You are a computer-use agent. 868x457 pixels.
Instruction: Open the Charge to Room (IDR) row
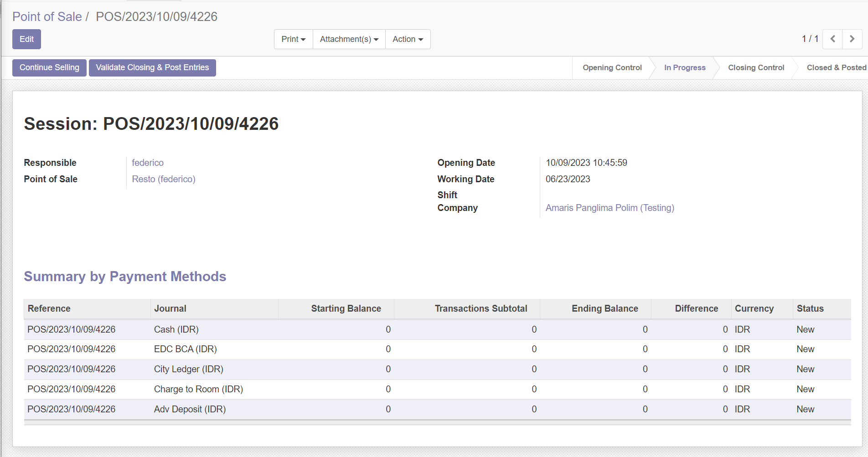[x=437, y=390]
